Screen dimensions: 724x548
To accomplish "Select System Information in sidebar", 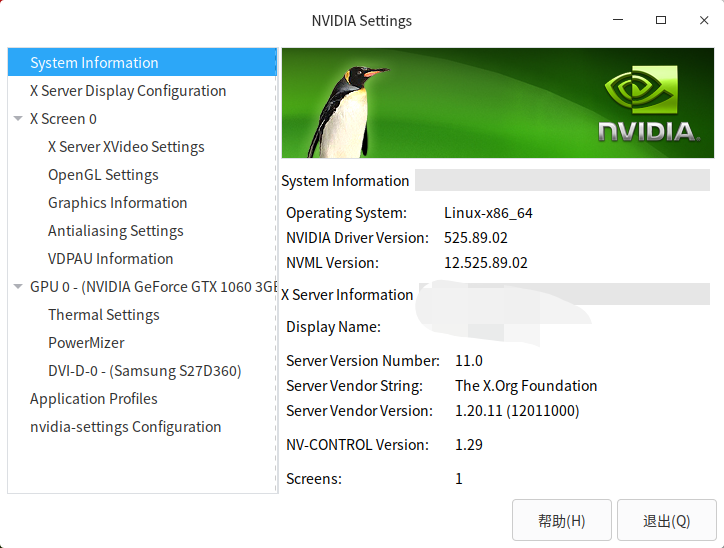I will (94, 63).
